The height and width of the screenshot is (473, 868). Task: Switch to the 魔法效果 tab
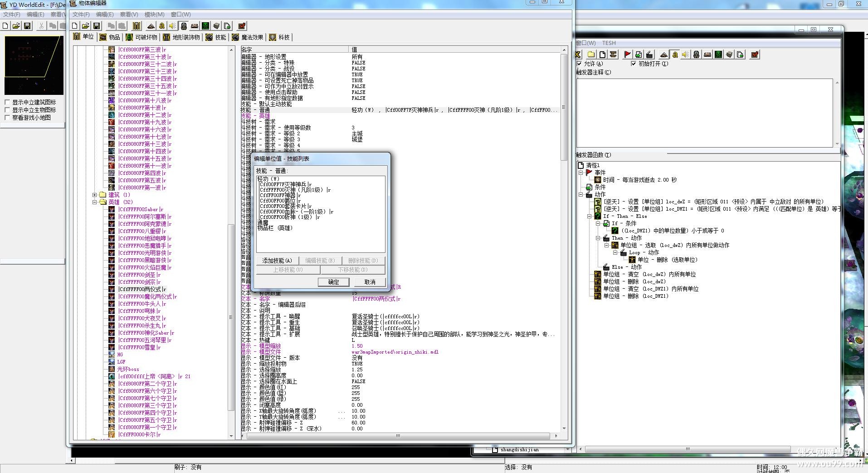coord(248,37)
